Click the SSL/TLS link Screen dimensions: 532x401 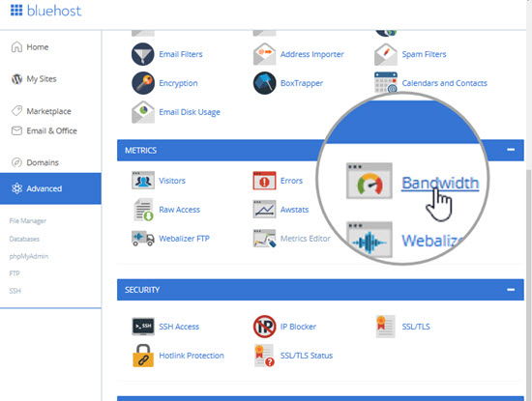tap(416, 327)
